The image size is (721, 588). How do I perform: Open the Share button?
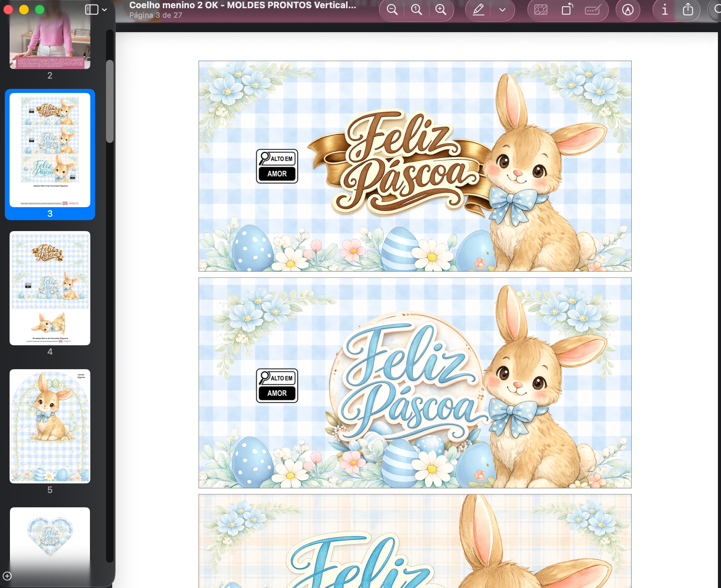tap(688, 10)
